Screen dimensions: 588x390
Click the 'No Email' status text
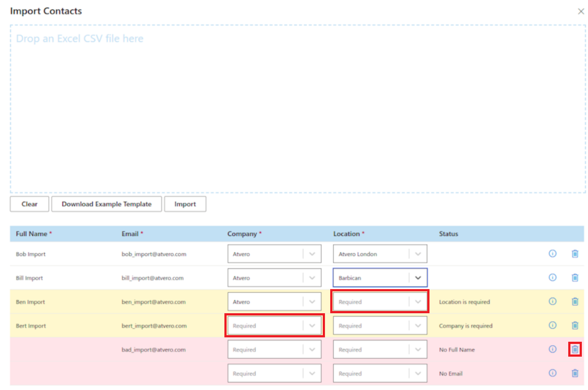tap(451, 373)
